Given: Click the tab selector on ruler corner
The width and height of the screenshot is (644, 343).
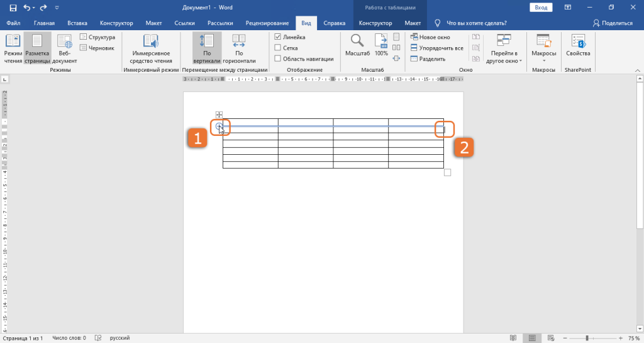Looking at the screenshot, I should pos(5,79).
